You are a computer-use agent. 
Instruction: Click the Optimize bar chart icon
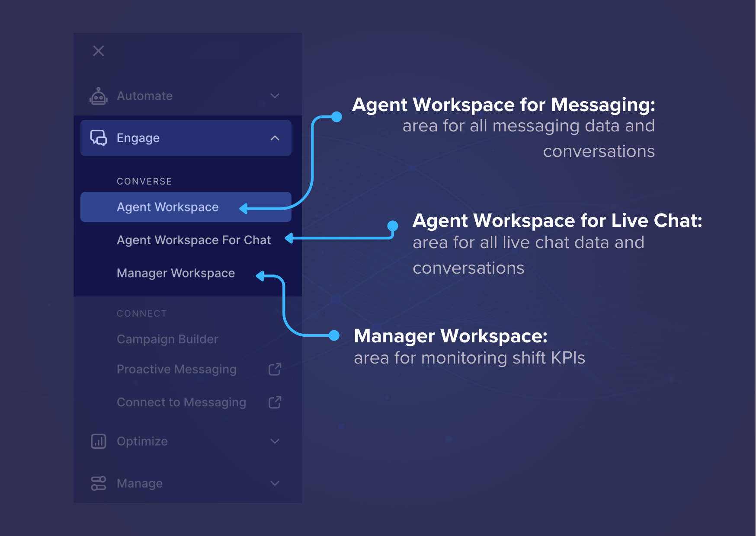[99, 441]
